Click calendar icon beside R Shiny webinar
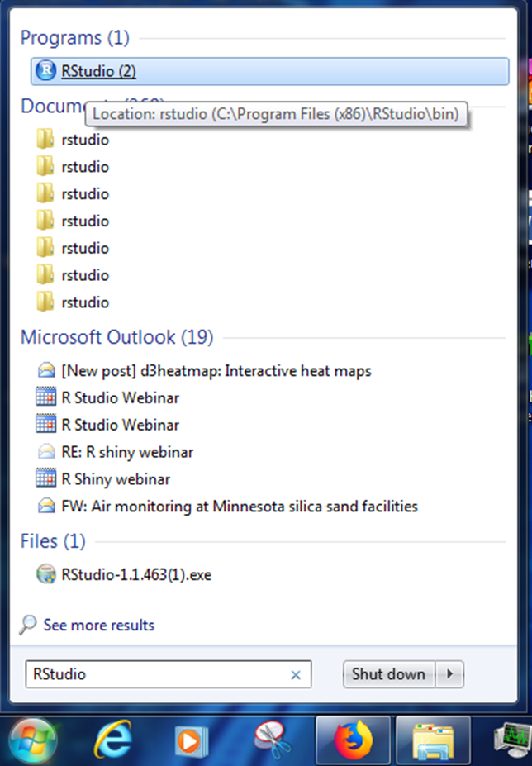 [46, 478]
